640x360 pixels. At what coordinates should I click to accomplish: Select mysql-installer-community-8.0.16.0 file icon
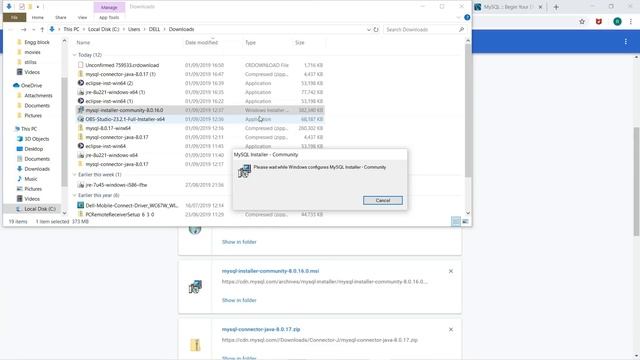point(80,110)
